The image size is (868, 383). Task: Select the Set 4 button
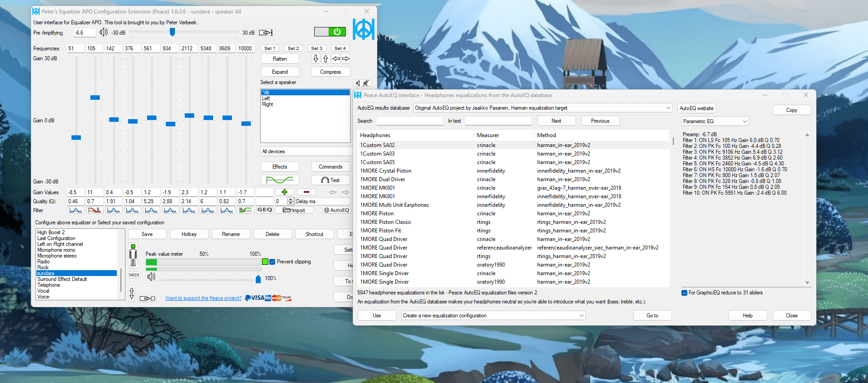pyautogui.click(x=341, y=48)
